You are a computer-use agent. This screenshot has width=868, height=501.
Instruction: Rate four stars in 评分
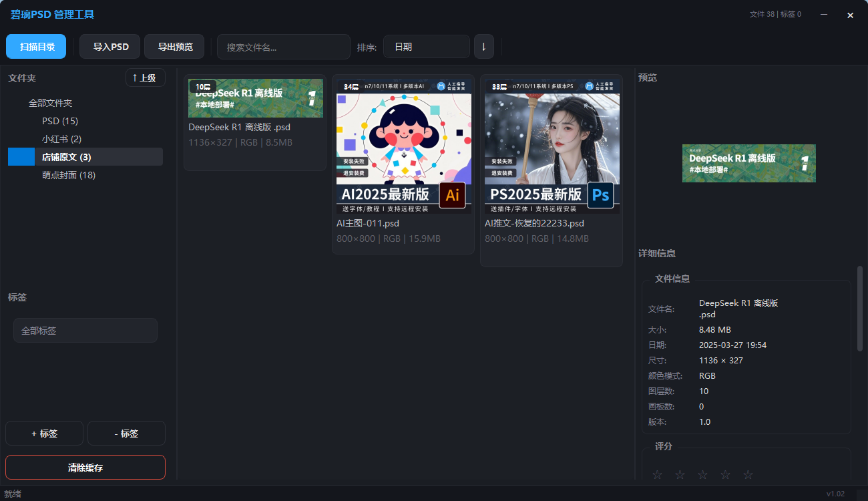[726, 475]
